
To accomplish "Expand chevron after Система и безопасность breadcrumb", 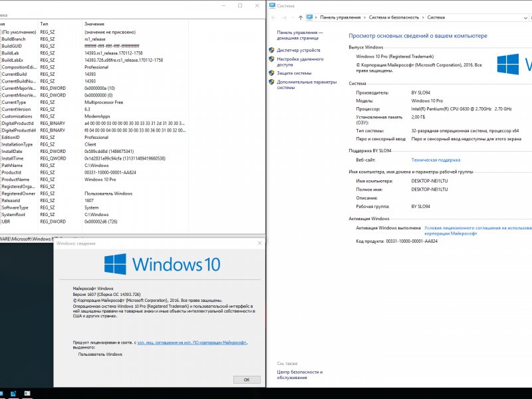I will tap(423, 17).
